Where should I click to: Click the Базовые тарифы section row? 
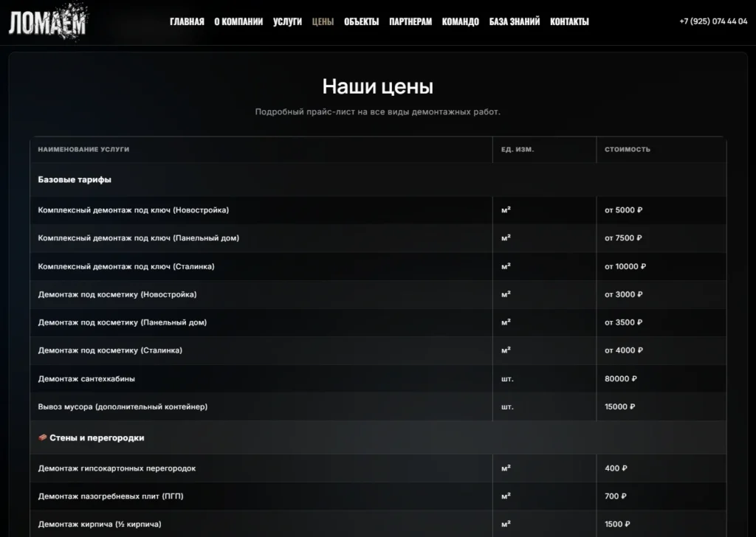378,180
